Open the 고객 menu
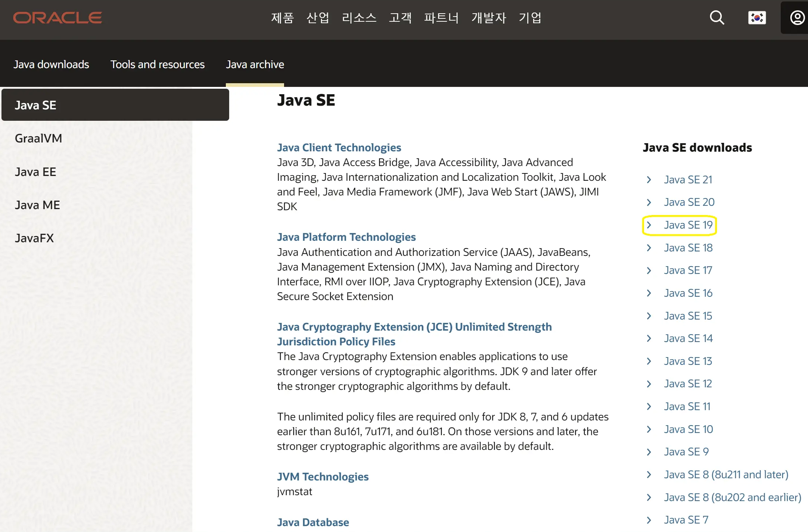The width and height of the screenshot is (808, 532). (x=400, y=18)
